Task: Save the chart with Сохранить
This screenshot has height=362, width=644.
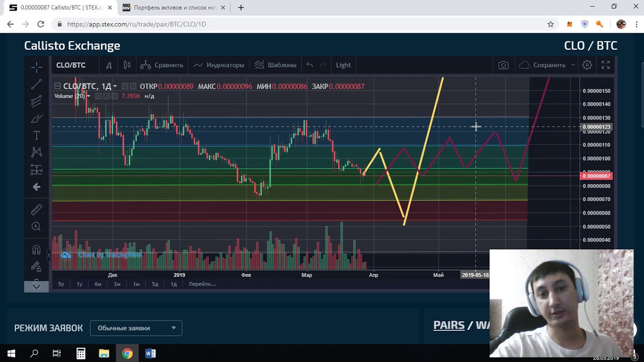Action: (542, 65)
